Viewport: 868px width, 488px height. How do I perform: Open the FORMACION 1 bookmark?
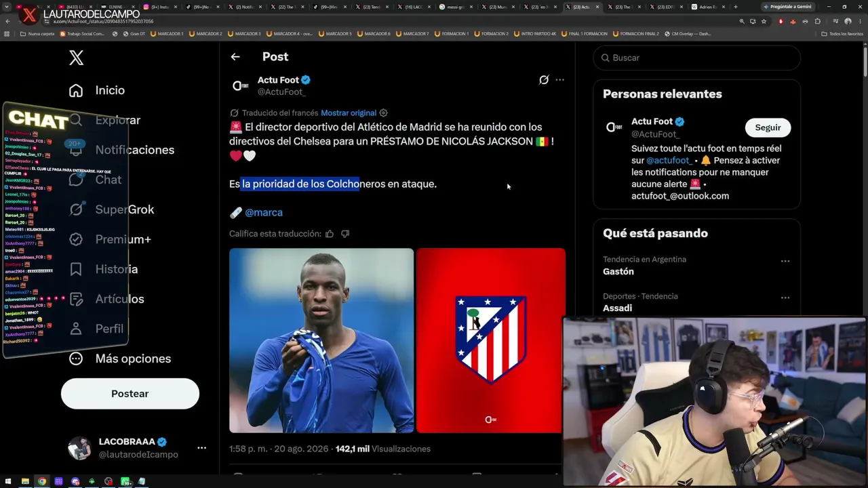point(450,33)
